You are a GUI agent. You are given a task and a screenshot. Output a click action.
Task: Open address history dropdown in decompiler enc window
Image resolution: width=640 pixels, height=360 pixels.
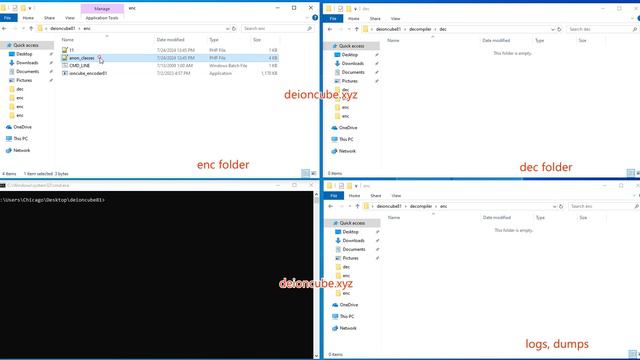pyautogui.click(x=554, y=207)
